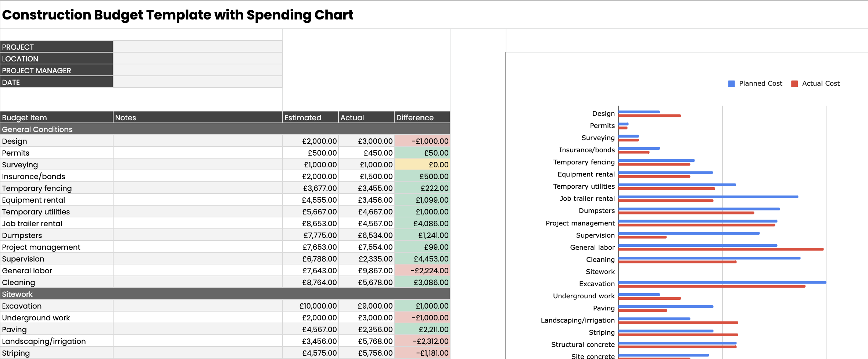This screenshot has width=868, height=359.
Task: Click the 'Sitework' section row in table
Action: point(225,294)
